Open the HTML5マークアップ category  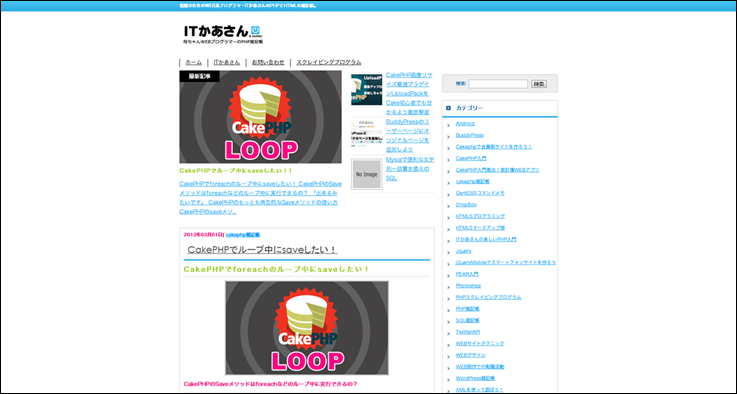click(480, 228)
